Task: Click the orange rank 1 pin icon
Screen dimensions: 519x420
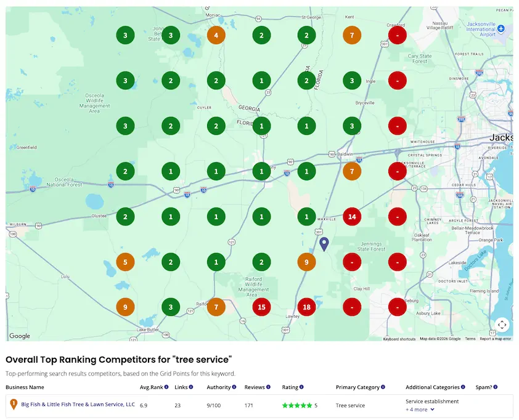Action: click(x=14, y=404)
